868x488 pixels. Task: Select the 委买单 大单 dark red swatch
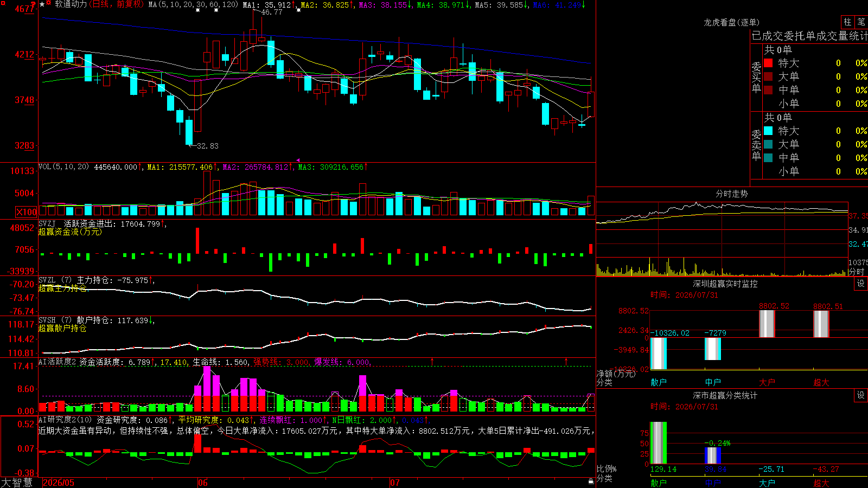coord(768,76)
